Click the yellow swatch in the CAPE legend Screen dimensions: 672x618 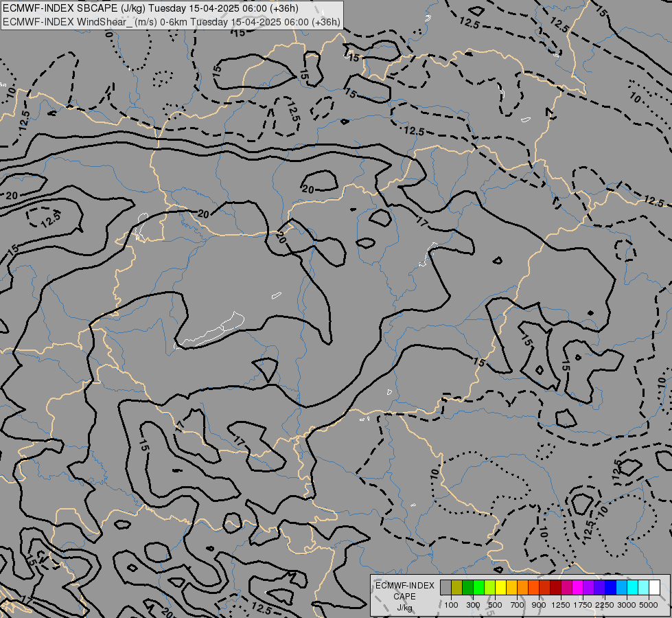(x=500, y=587)
